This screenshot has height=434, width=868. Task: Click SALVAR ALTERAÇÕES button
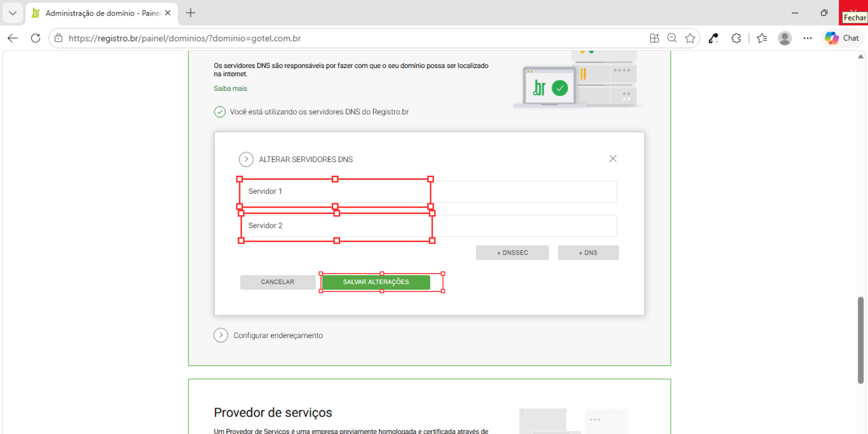click(376, 282)
